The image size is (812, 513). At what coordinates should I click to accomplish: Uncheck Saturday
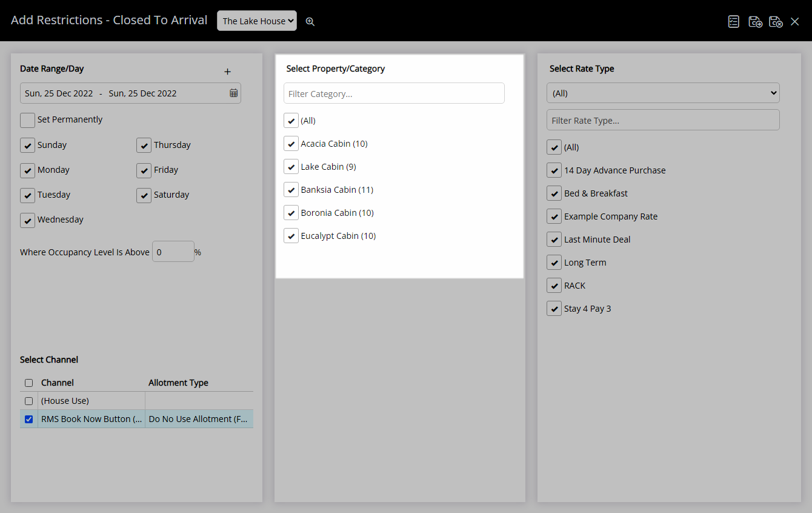pos(144,195)
